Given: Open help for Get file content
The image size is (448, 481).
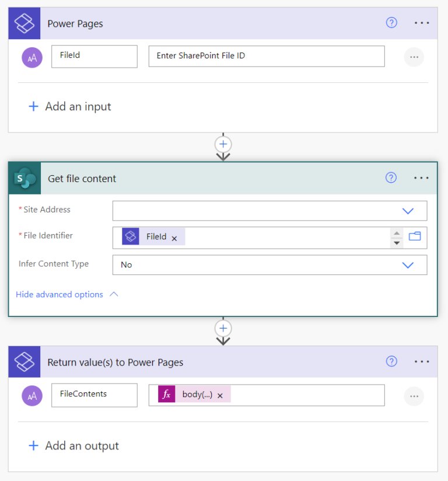Looking at the screenshot, I should pos(391,177).
